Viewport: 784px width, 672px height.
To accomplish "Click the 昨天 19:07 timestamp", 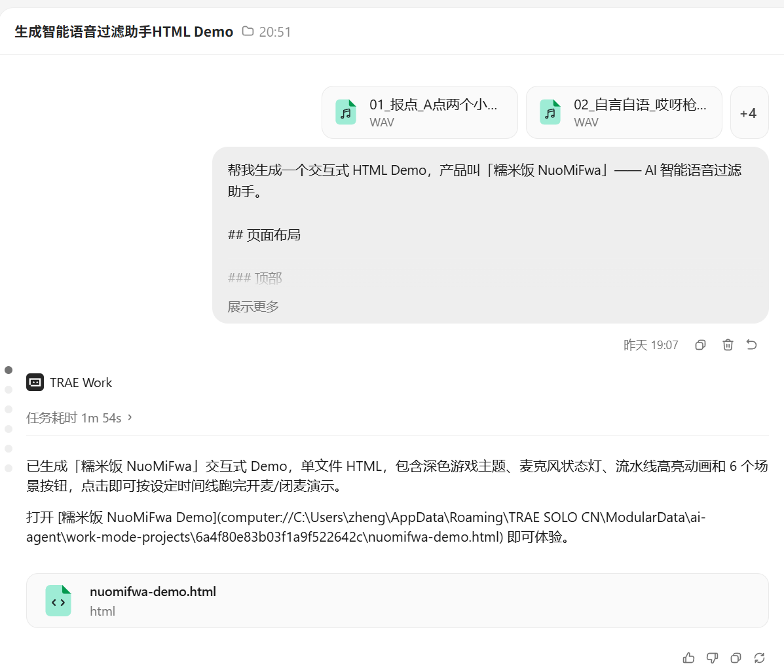I will pyautogui.click(x=650, y=345).
